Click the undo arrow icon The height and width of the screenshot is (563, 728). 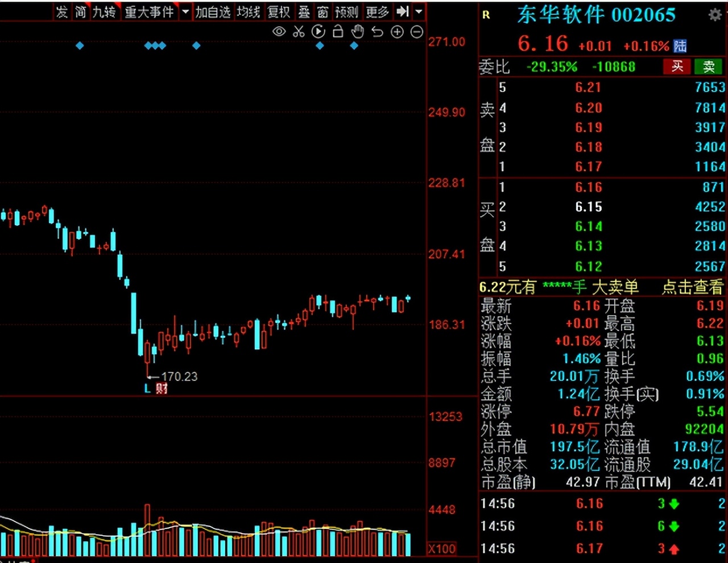coord(377,32)
